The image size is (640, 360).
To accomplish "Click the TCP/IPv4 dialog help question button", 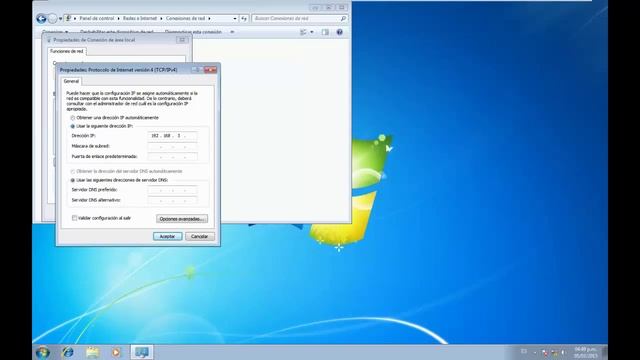I will [197, 70].
